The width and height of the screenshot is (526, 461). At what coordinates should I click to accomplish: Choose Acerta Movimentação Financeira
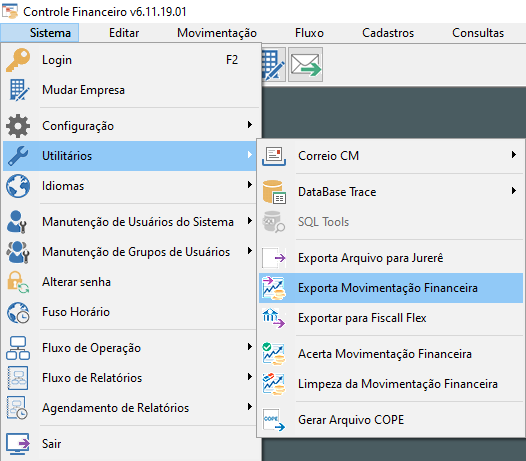click(391, 354)
